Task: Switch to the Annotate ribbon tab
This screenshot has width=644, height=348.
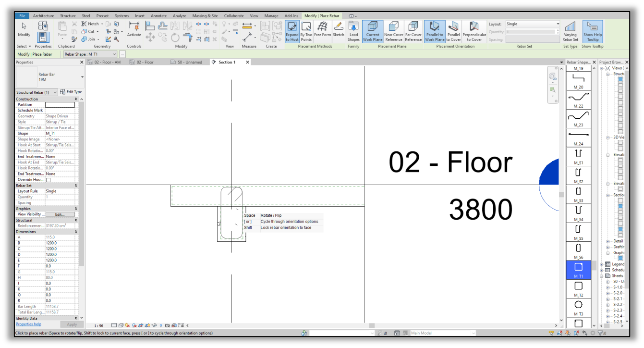Action: (158, 15)
